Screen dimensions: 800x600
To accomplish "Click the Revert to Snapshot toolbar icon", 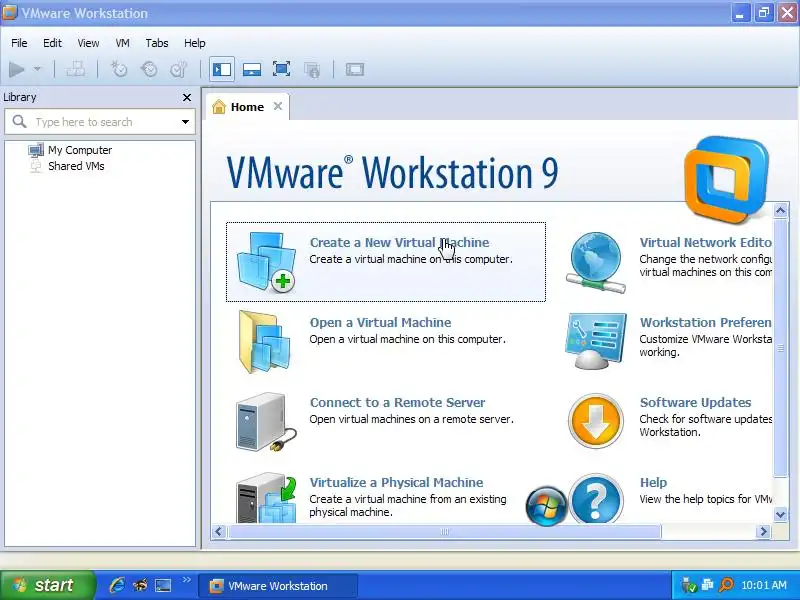I will point(149,69).
